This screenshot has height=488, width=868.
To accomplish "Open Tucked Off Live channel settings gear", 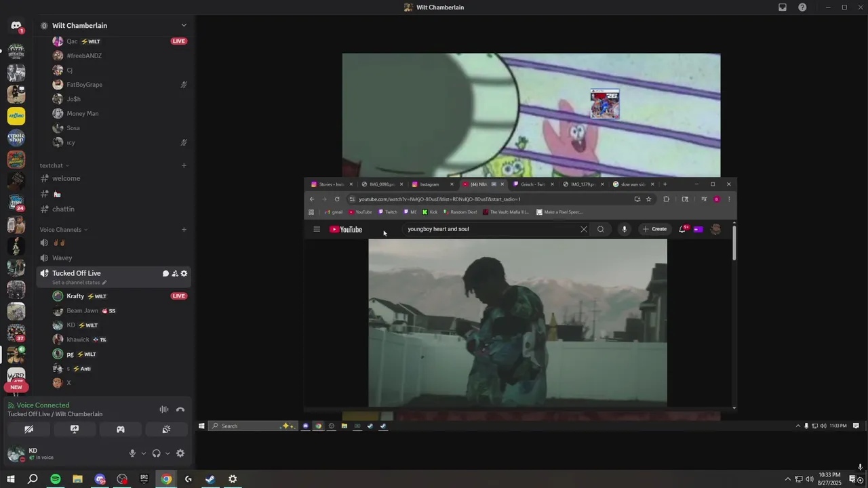I will tap(184, 274).
